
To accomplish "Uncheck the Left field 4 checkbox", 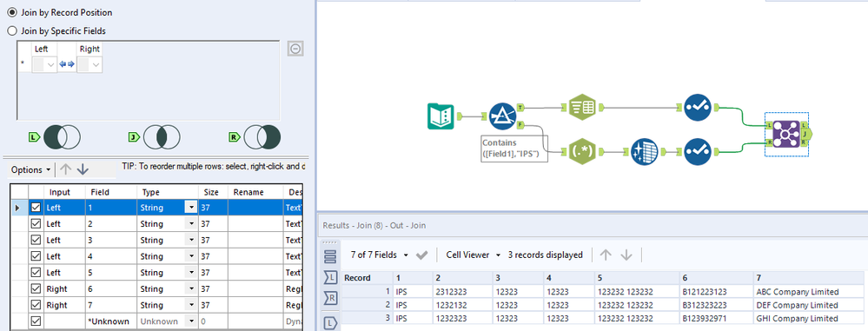I will click(36, 256).
